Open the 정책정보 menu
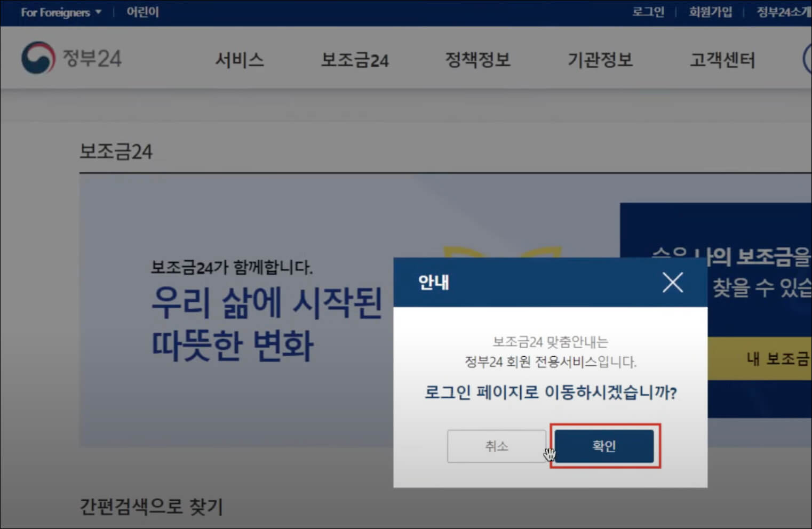The width and height of the screenshot is (812, 529). tap(478, 59)
